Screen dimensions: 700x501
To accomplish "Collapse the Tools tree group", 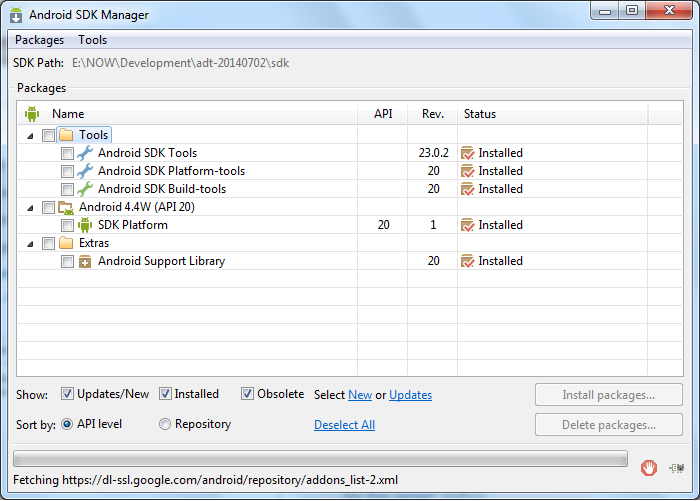I will click(x=30, y=136).
